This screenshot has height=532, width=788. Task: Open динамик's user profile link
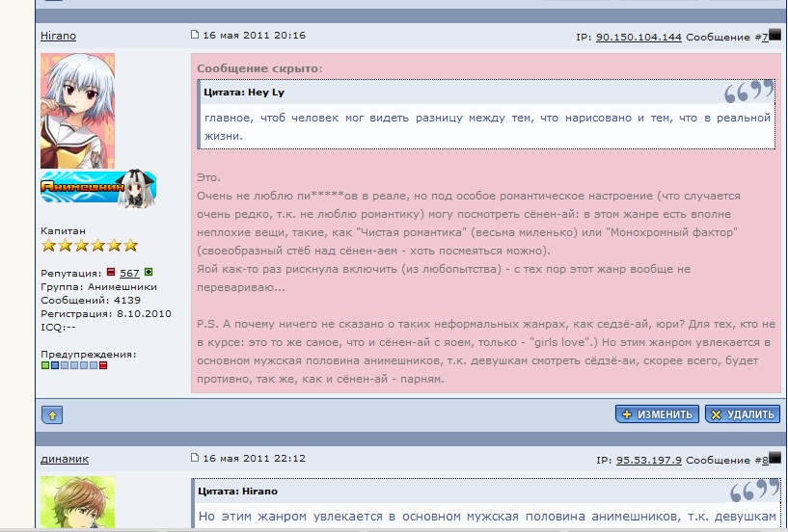click(x=65, y=459)
